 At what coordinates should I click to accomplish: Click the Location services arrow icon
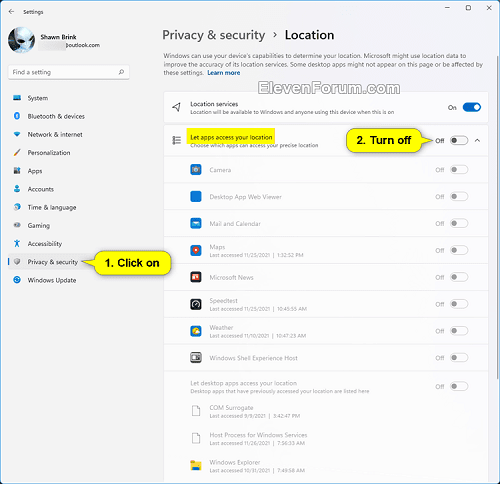pyautogui.click(x=176, y=107)
